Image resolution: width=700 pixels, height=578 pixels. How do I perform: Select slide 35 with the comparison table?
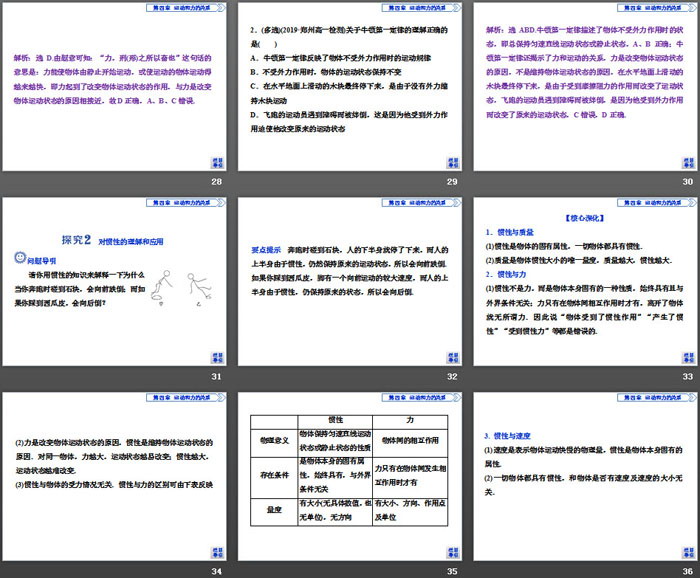(349, 478)
